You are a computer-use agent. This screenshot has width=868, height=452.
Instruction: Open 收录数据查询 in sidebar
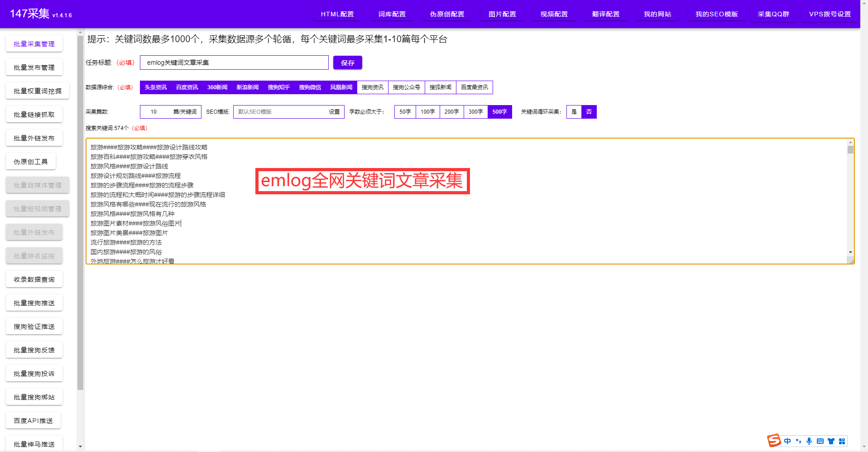34,279
